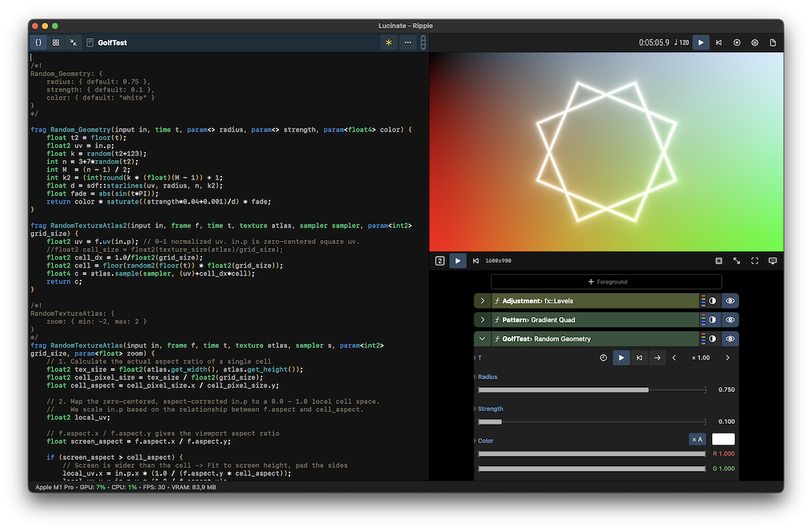The height and width of the screenshot is (530, 812).
Task: Click the Color red channel slider
Action: (x=592, y=454)
